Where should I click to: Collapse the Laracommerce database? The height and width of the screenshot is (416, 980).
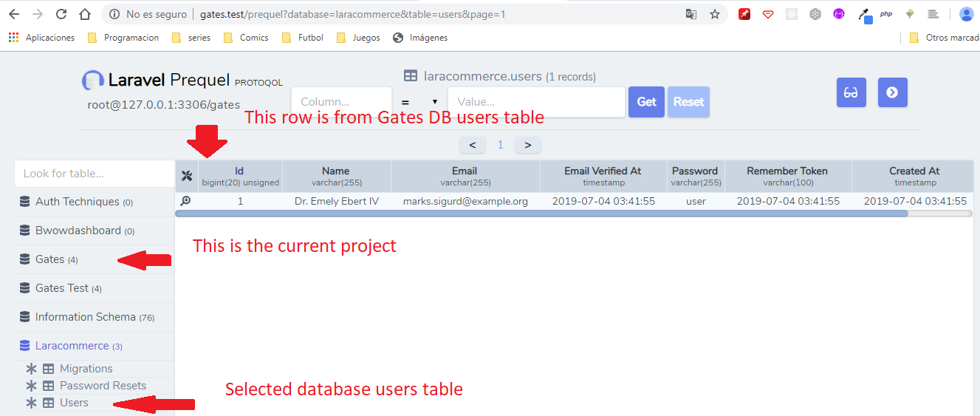click(94, 346)
